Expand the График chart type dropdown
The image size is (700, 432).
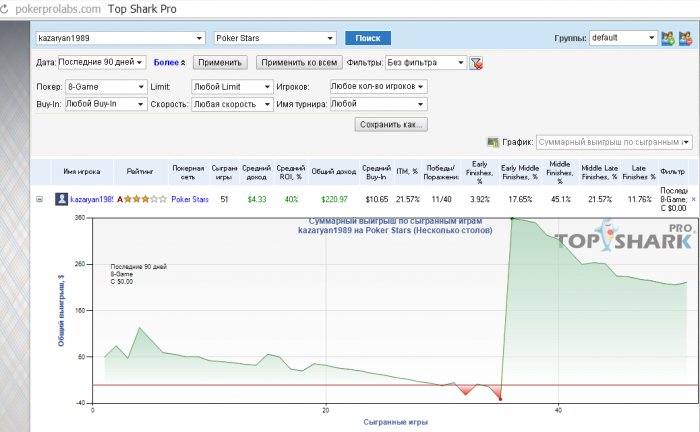pyautogui.click(x=613, y=143)
